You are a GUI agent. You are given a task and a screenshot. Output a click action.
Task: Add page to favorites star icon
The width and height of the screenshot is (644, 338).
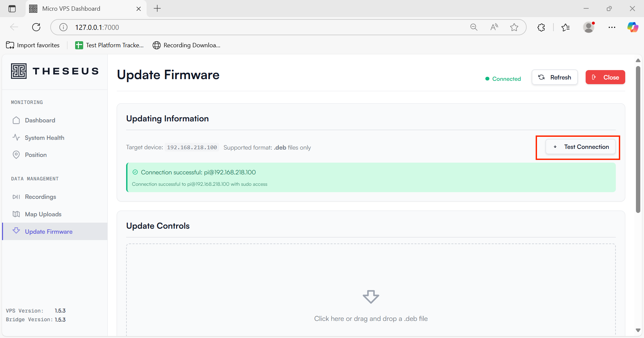[514, 27]
